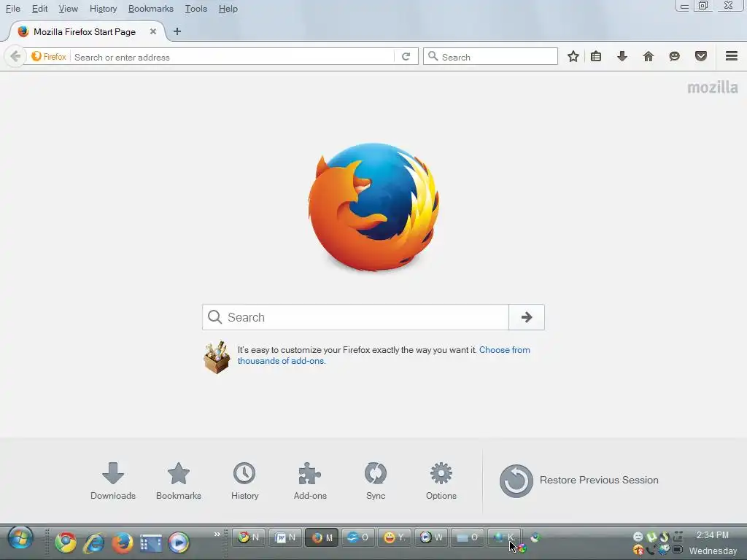The width and height of the screenshot is (747, 560).
Task: Open Firefox Hello chat smiley icon
Action: (675, 56)
